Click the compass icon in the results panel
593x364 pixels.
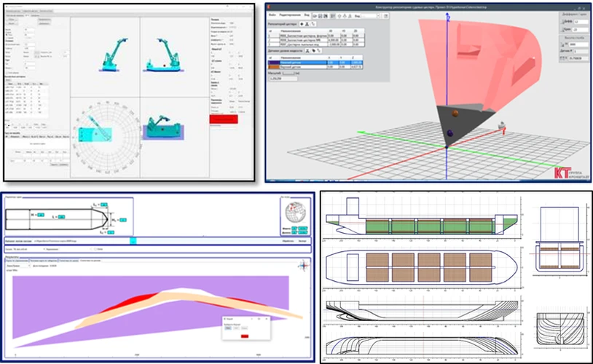[x=302, y=266]
